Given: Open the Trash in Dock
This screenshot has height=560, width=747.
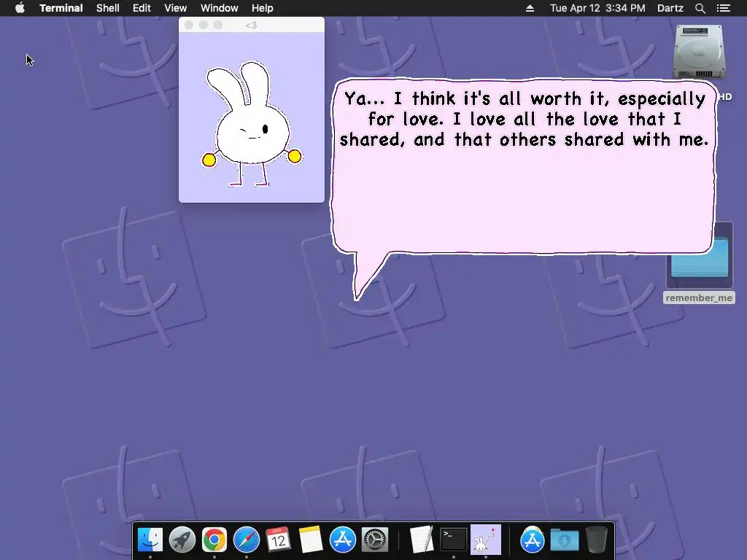Looking at the screenshot, I should (597, 540).
